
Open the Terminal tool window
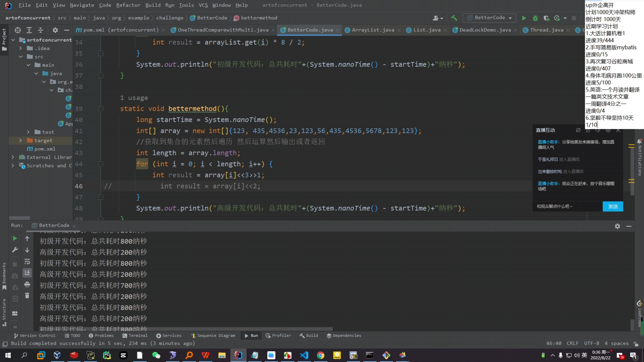[135, 336]
